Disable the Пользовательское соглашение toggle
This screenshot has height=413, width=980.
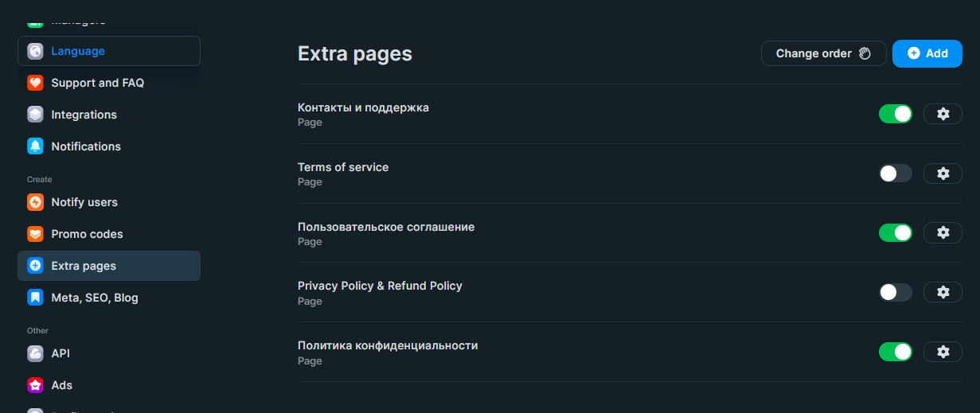pos(895,232)
